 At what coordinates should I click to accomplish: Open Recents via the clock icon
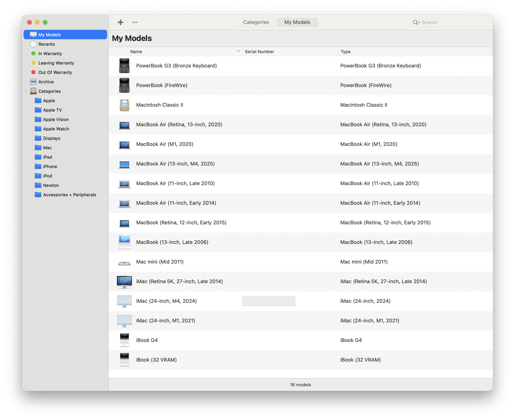coord(33,44)
